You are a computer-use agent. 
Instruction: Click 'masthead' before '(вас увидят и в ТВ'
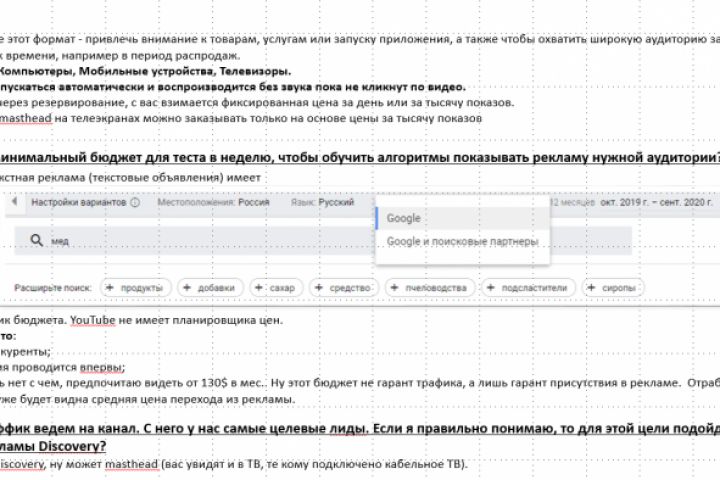click(132, 464)
